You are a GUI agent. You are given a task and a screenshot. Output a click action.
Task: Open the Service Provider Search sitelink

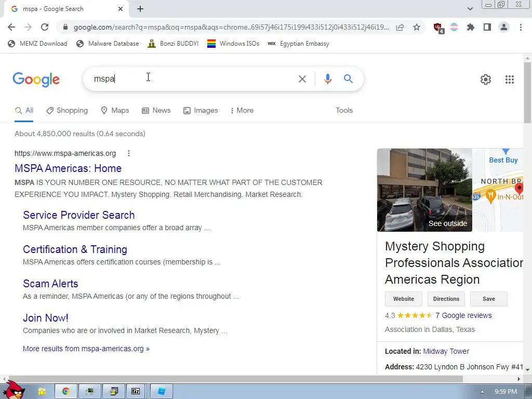click(79, 215)
